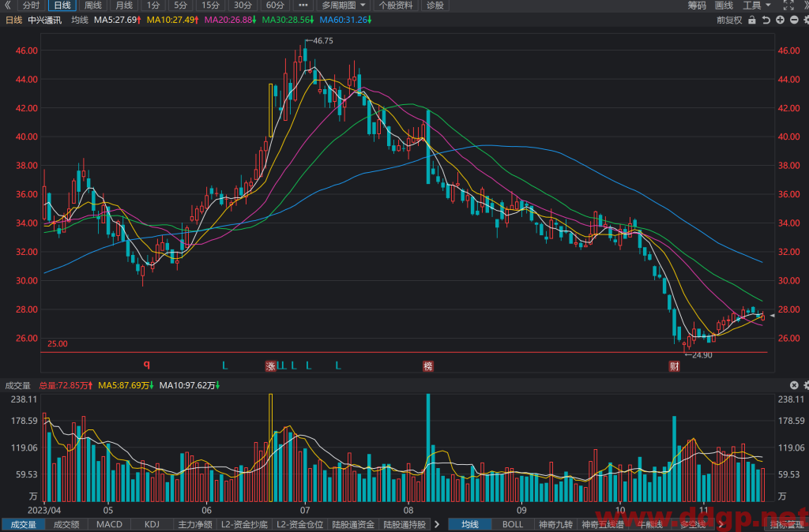809x532 pixels.
Task: Toggle the 画线 drawing tools
Action: tap(724, 6)
